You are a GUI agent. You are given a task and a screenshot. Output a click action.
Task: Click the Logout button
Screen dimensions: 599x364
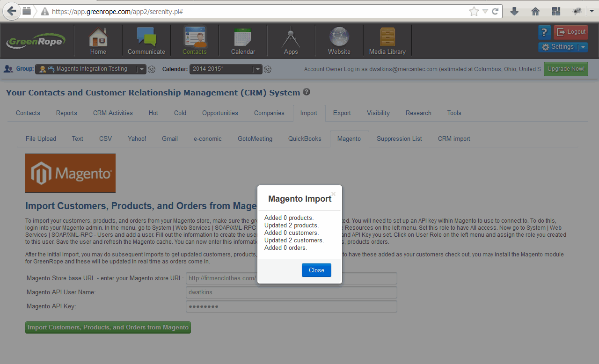point(571,32)
